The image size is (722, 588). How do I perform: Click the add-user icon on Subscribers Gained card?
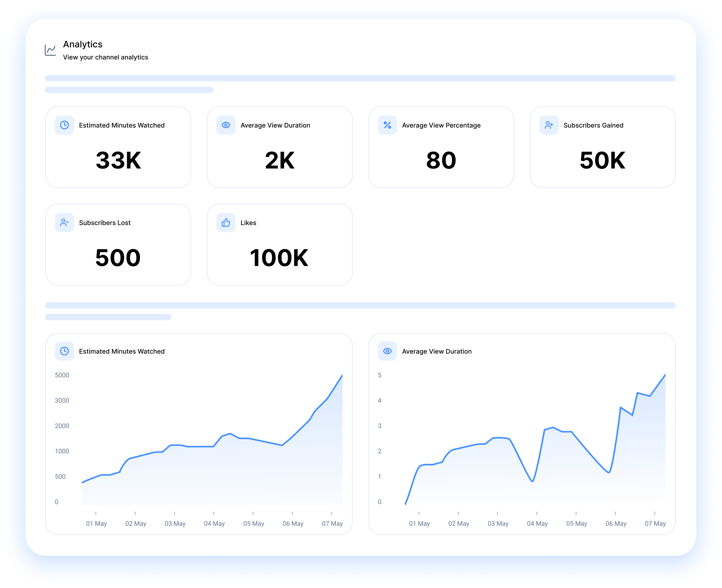549,125
